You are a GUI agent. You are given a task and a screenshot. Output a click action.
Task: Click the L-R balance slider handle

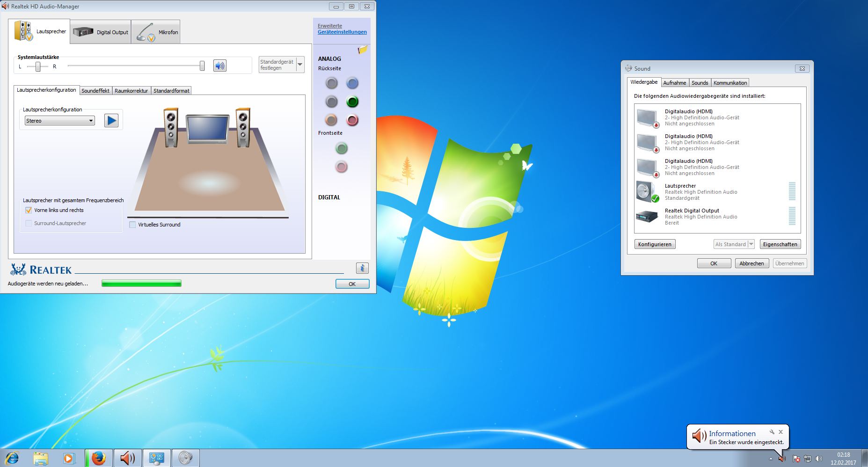38,66
